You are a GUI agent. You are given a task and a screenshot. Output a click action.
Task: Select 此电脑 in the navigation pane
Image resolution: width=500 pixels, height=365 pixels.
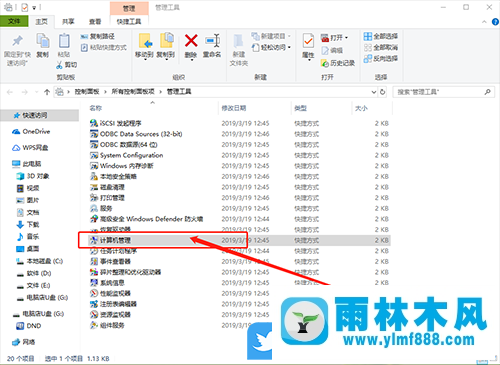pos(32,164)
